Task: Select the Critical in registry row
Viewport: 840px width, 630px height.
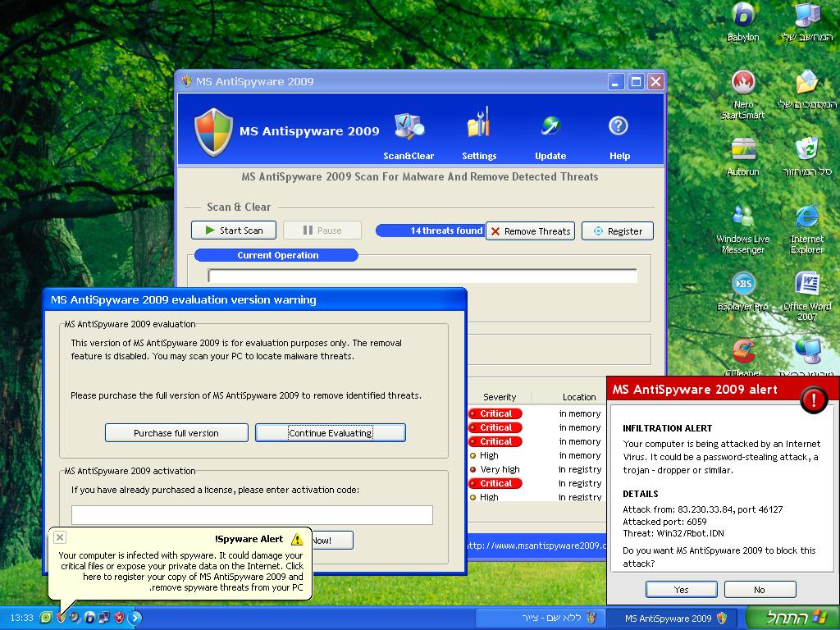Action: coord(535,483)
